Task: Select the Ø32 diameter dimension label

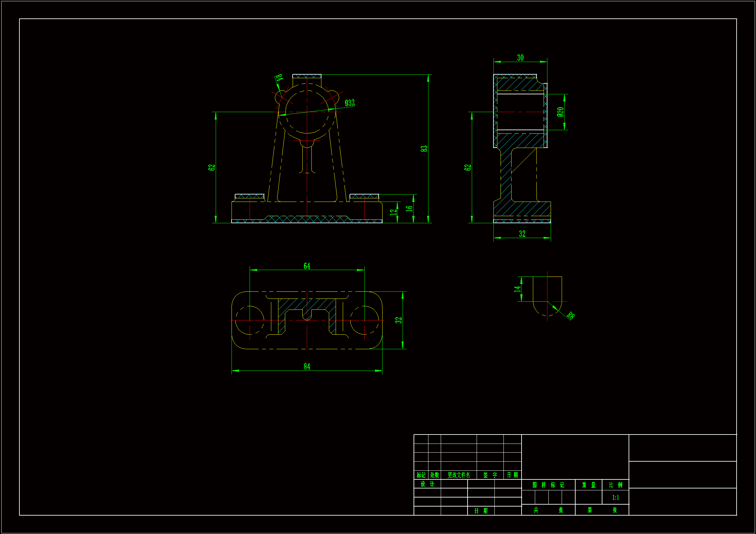Action: 350,103
